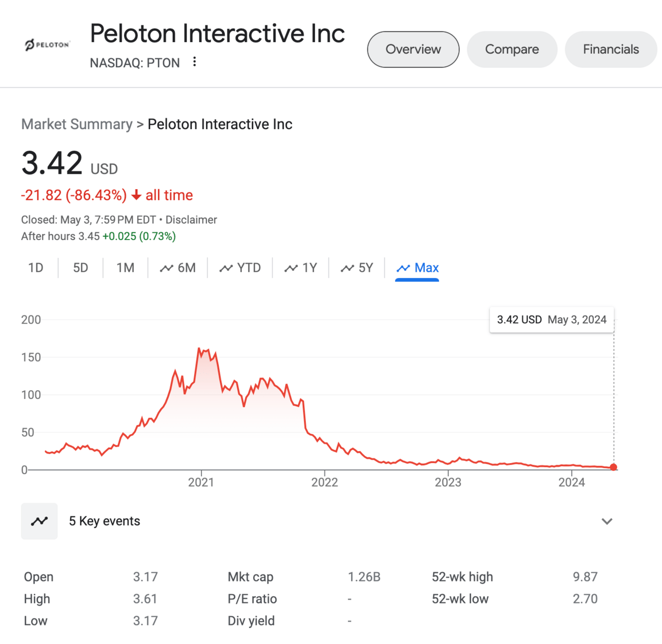
Task: Click the 2021 label on the chart axis
Action: click(x=201, y=482)
